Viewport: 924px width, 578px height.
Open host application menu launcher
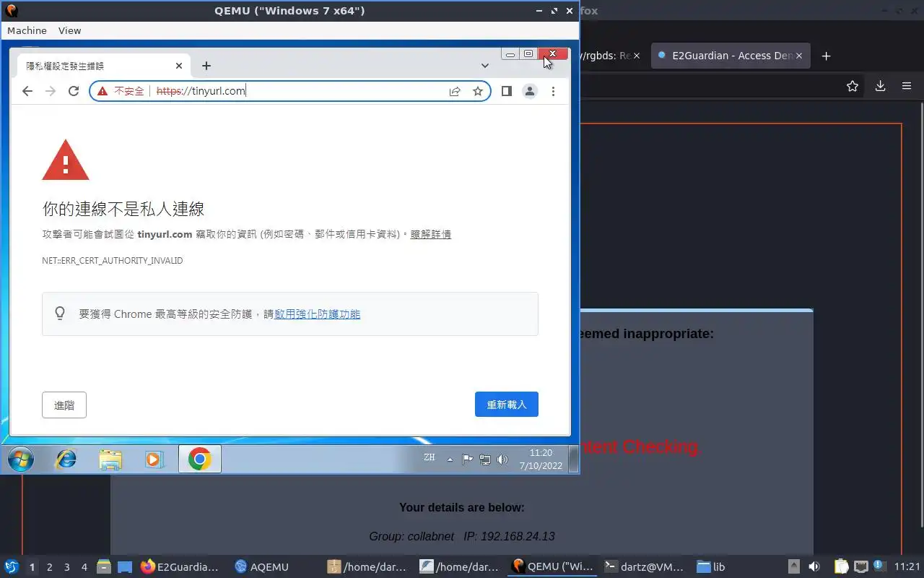[x=12, y=567]
